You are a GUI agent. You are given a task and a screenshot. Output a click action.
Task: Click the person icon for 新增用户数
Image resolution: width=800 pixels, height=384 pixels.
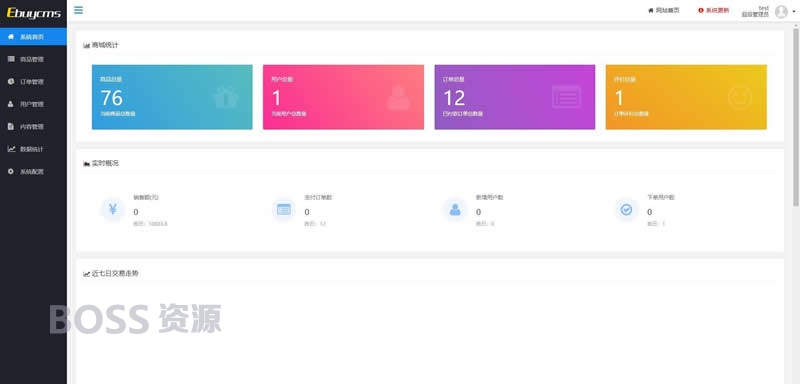click(x=455, y=209)
